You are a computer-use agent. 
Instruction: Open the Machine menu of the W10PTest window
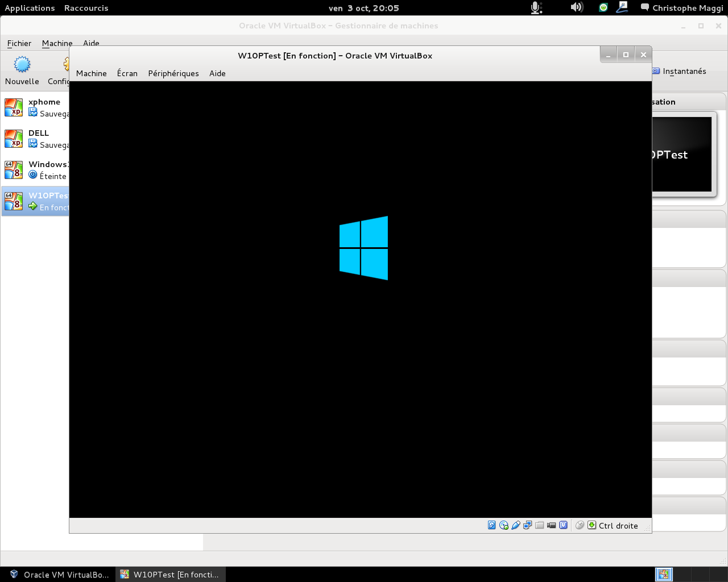[x=92, y=73]
